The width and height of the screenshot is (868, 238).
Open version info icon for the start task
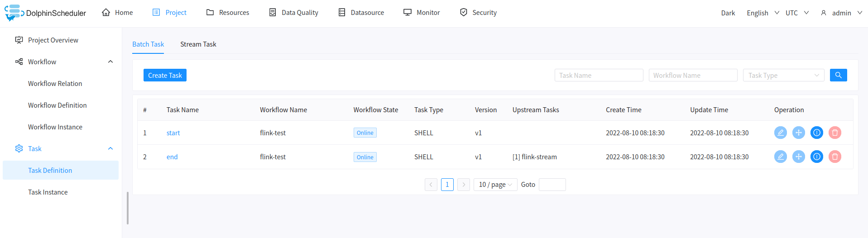point(816,133)
